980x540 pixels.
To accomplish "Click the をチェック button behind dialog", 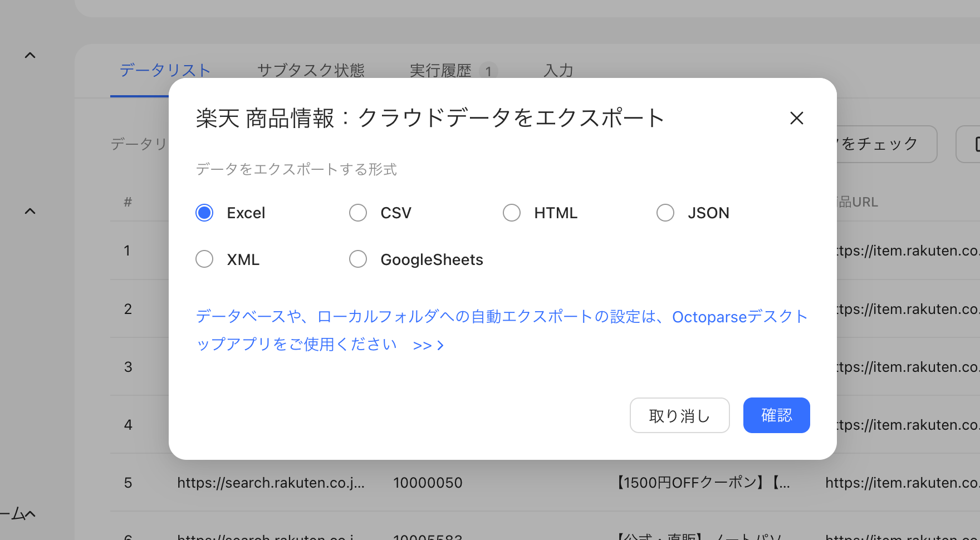I will (x=886, y=144).
